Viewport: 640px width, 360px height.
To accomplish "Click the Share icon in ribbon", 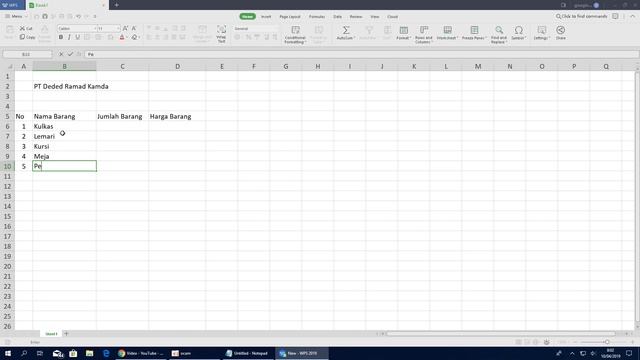I will pyautogui.click(x=560, y=32).
